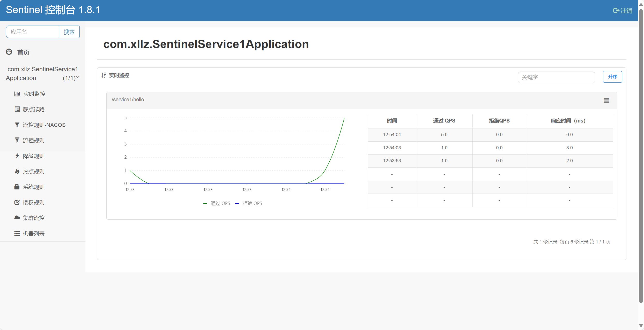Click the logout icon beside 注销
Image resolution: width=644 pixels, height=330 pixels.
tap(616, 11)
